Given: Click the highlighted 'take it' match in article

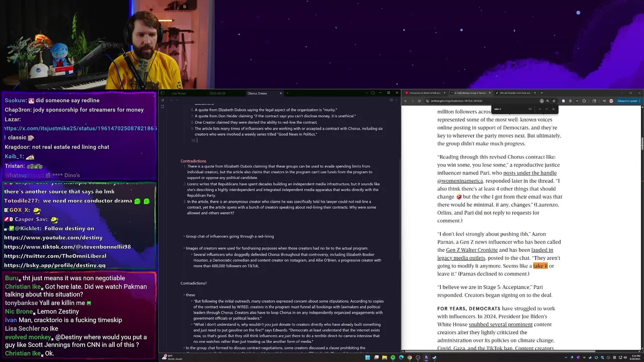Looking at the screenshot, I should click(x=540, y=266).
